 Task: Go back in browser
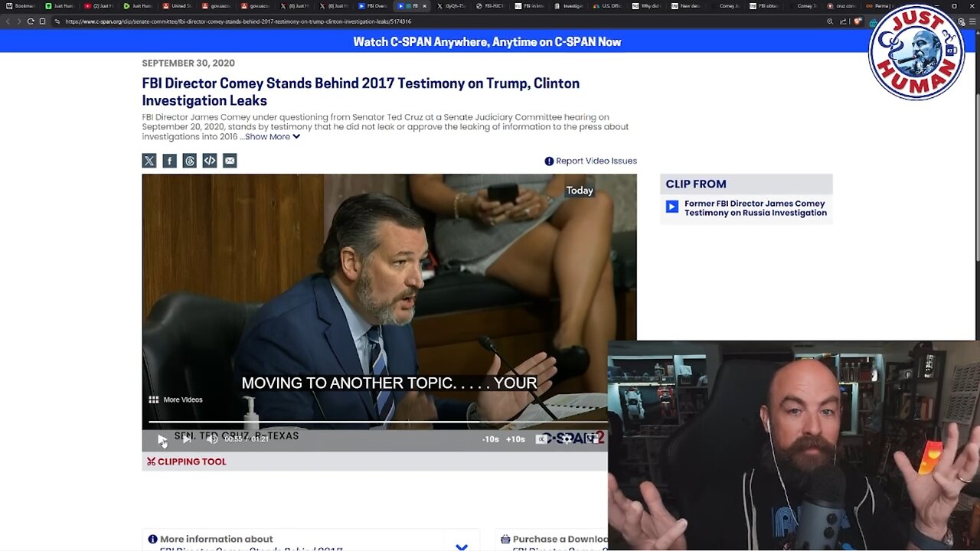coord(8,21)
